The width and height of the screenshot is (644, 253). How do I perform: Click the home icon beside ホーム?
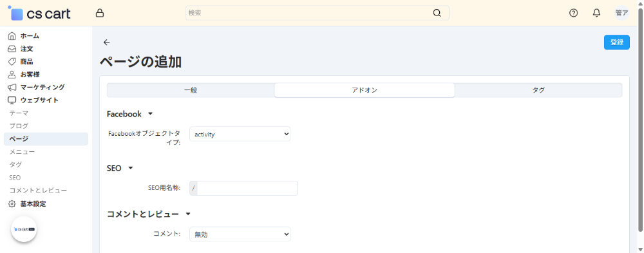12,36
